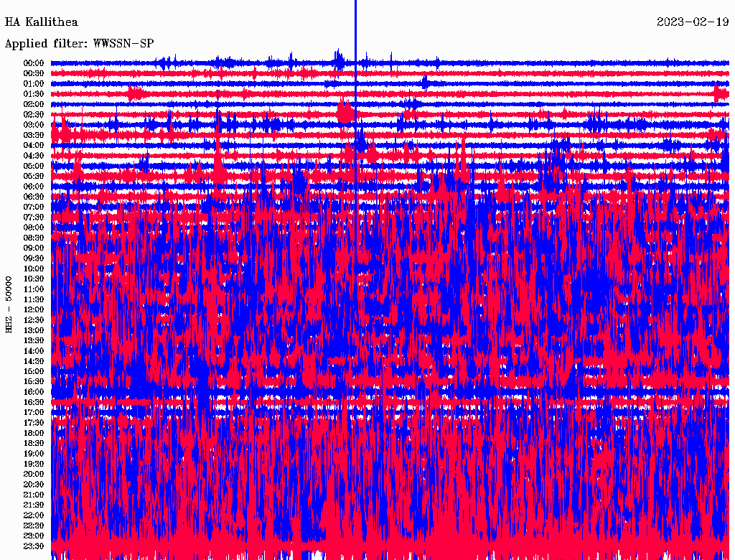The width and height of the screenshot is (735, 560).
Task: Select the 21:00 time label
Action: point(34,495)
